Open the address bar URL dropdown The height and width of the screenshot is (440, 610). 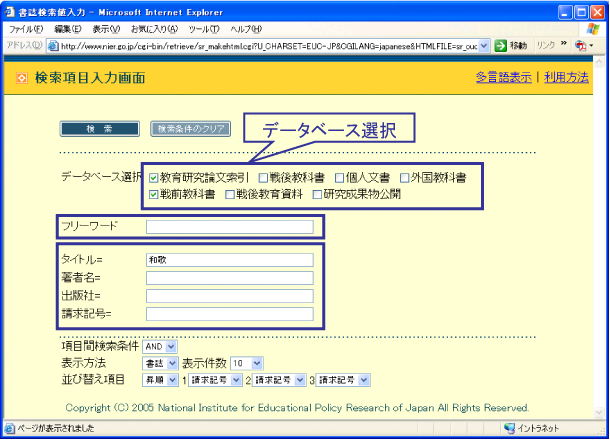click(484, 46)
